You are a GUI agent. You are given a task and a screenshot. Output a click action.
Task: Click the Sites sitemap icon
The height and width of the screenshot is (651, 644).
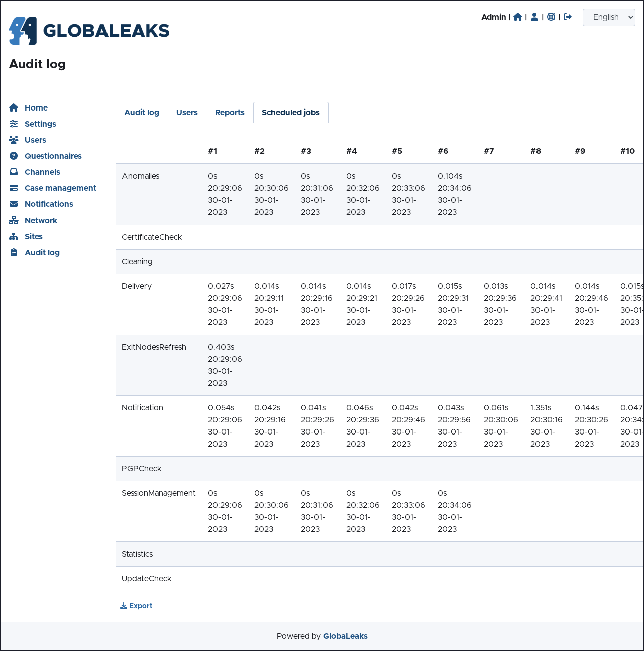tap(14, 236)
